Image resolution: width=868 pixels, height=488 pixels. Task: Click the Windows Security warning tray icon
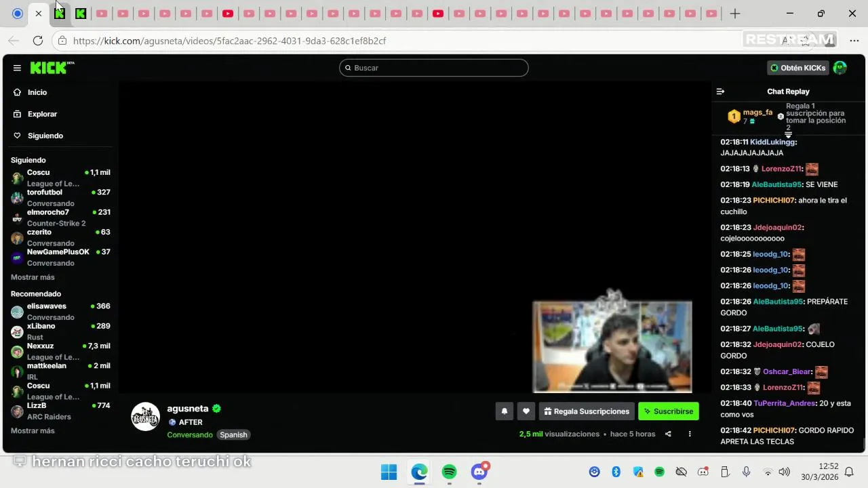pos(637,472)
